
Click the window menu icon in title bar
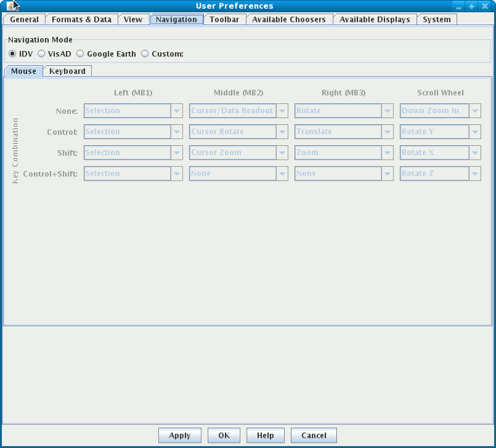pos(10,6)
